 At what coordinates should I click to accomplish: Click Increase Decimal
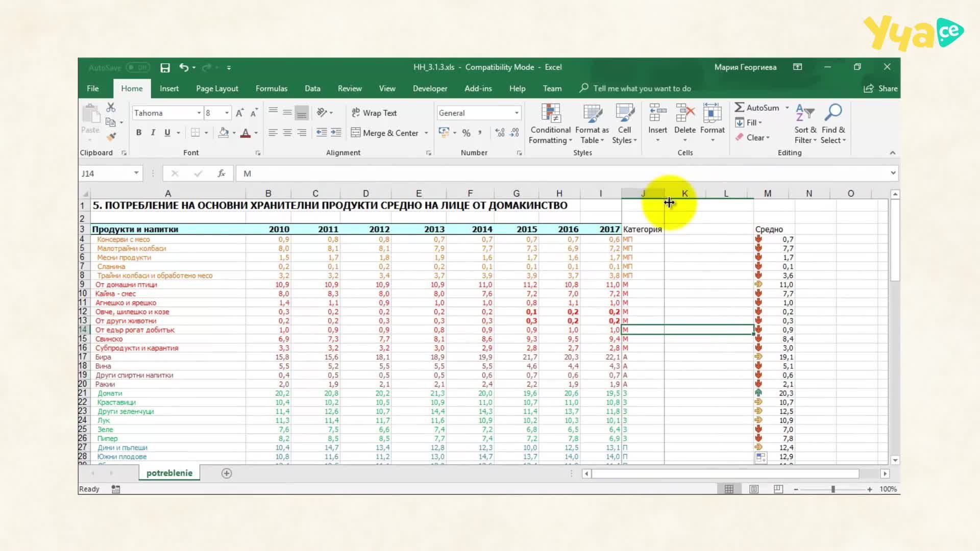tap(500, 133)
